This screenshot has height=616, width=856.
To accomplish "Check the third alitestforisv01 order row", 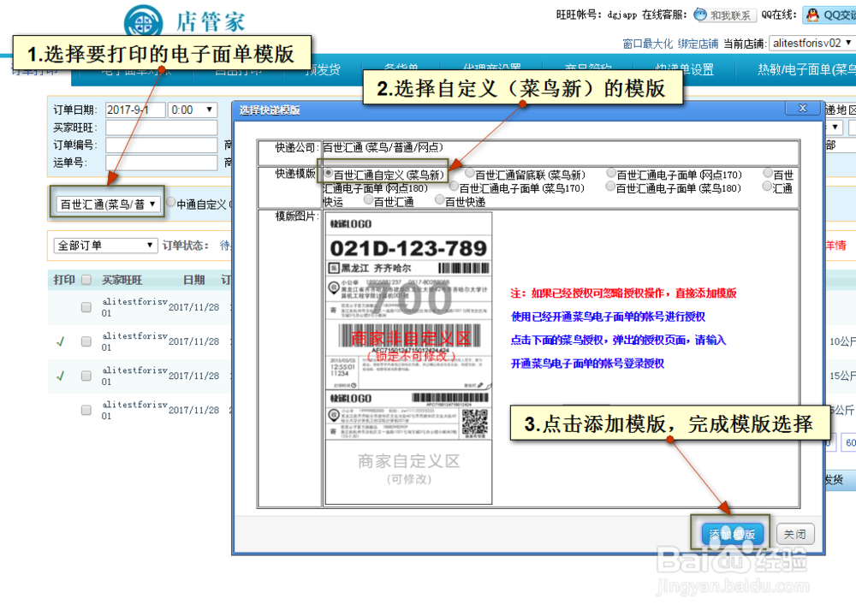I will click(x=86, y=376).
